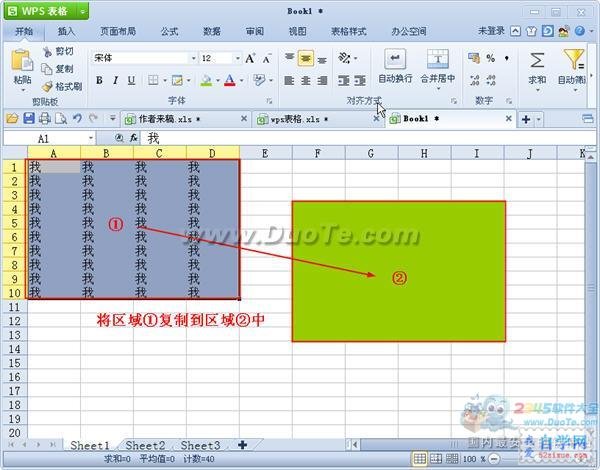600x470 pixels.
Task: Open the Name Box dropdown next to A1
Action: pos(91,138)
